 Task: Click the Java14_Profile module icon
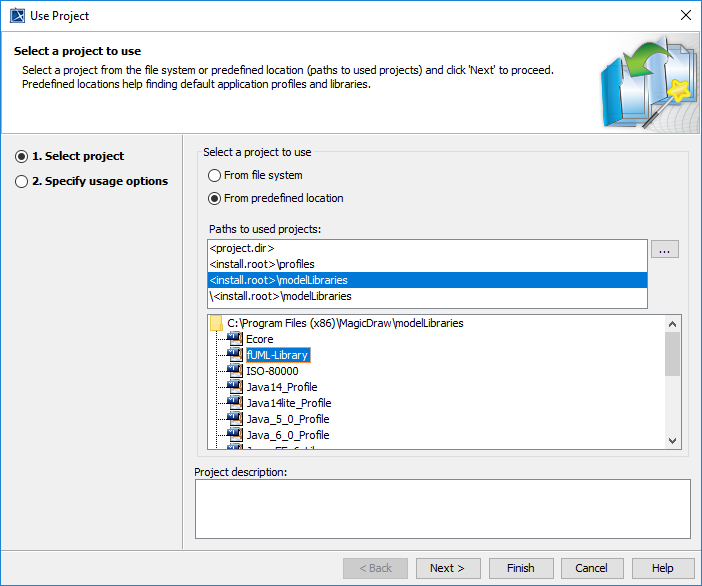coord(235,387)
